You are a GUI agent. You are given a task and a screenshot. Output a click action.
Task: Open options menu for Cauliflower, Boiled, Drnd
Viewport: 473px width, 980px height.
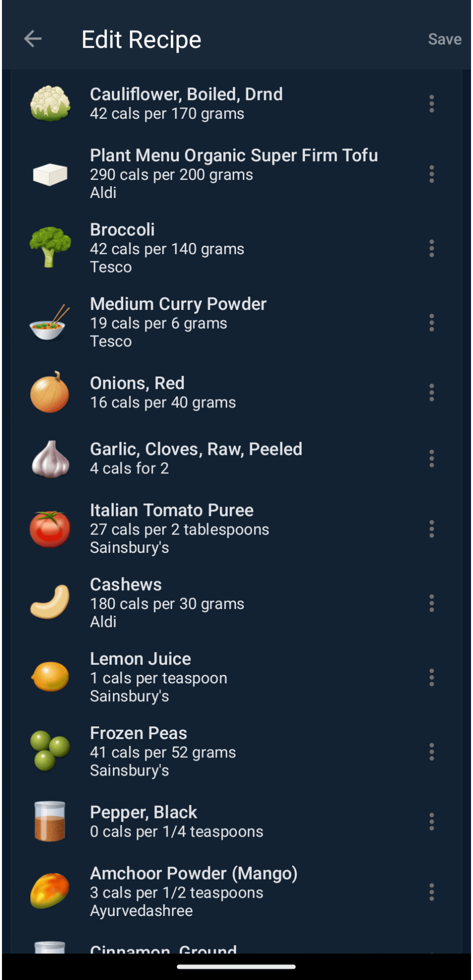[432, 104]
